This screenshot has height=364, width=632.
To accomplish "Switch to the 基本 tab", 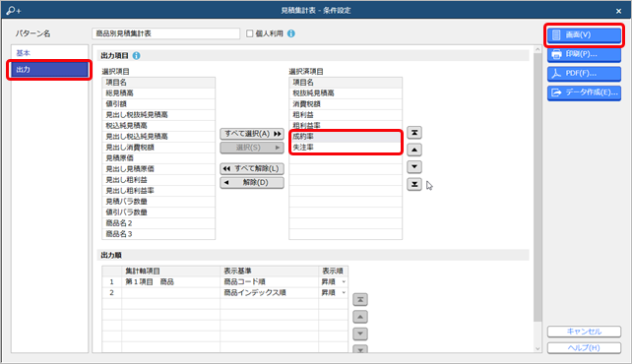I will (49, 53).
